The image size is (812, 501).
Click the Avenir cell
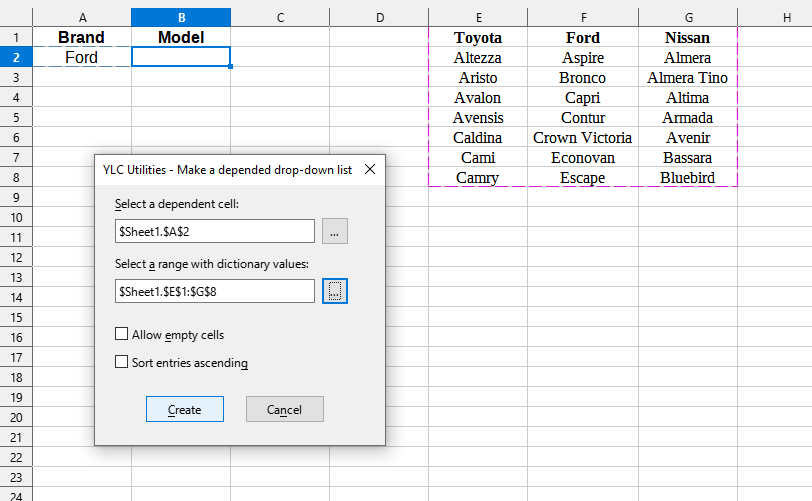click(x=688, y=137)
